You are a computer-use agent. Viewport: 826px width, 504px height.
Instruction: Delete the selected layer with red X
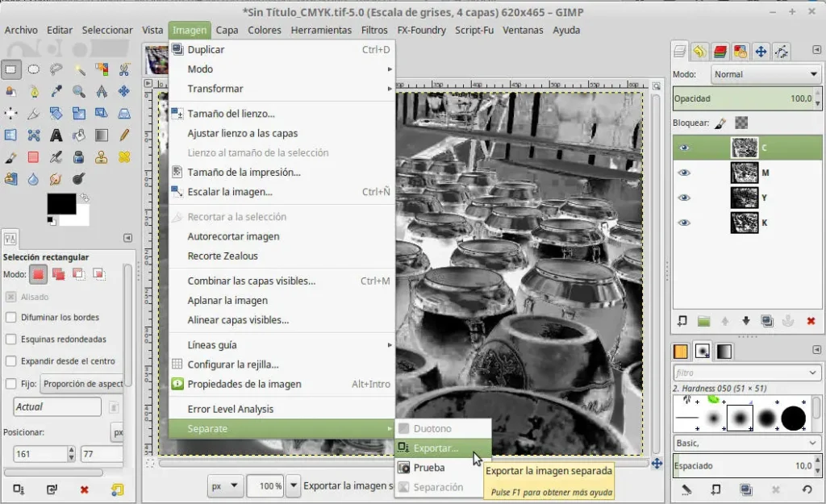coord(811,321)
